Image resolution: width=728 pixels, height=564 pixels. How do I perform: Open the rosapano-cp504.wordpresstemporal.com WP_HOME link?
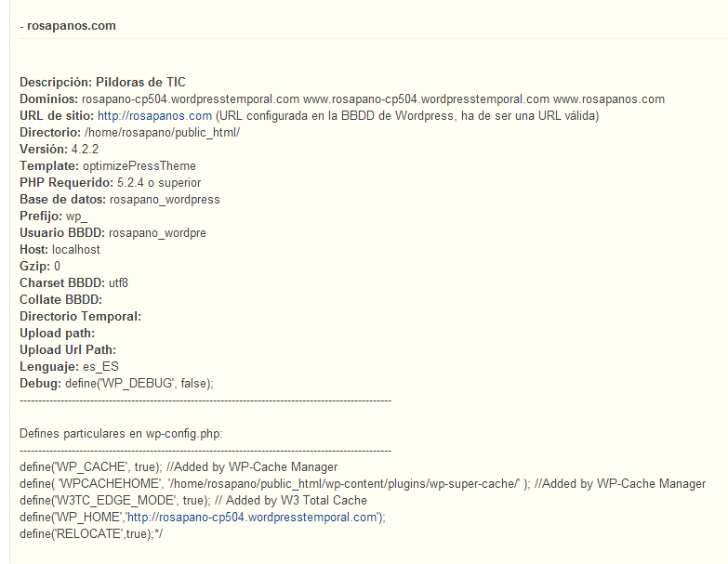coord(252,517)
